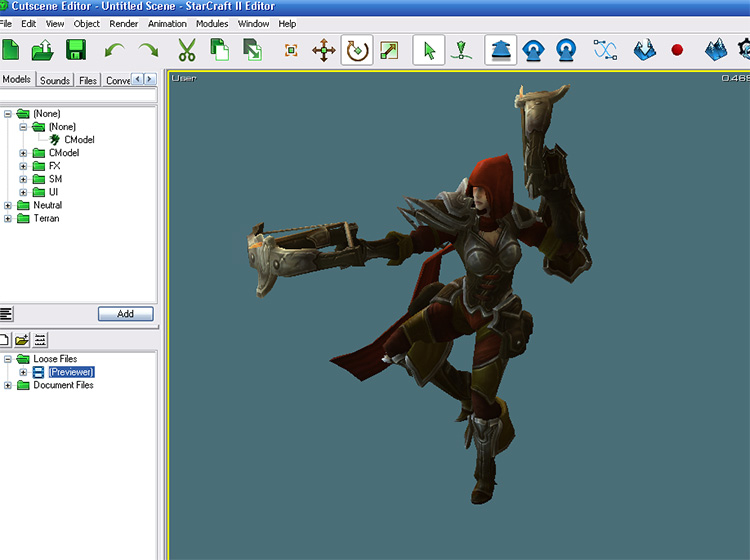Click the blue crystal cluster toolbar icon

tap(716, 50)
